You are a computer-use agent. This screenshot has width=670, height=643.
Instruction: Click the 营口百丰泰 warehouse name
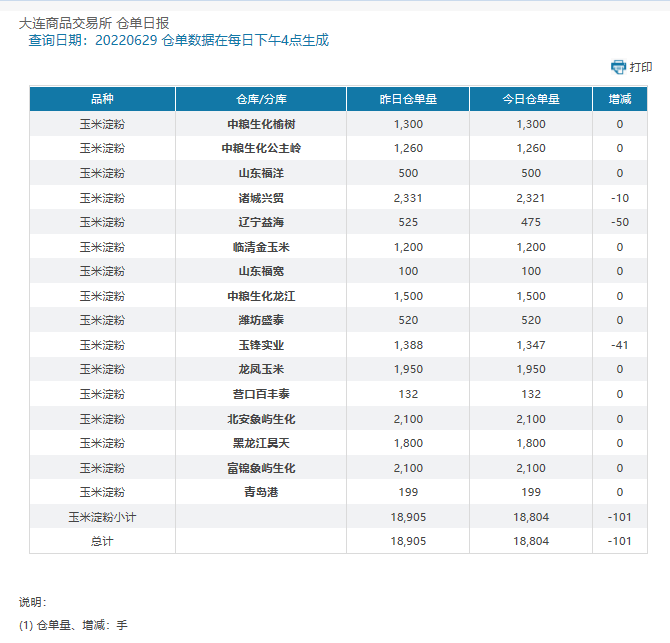(x=261, y=394)
